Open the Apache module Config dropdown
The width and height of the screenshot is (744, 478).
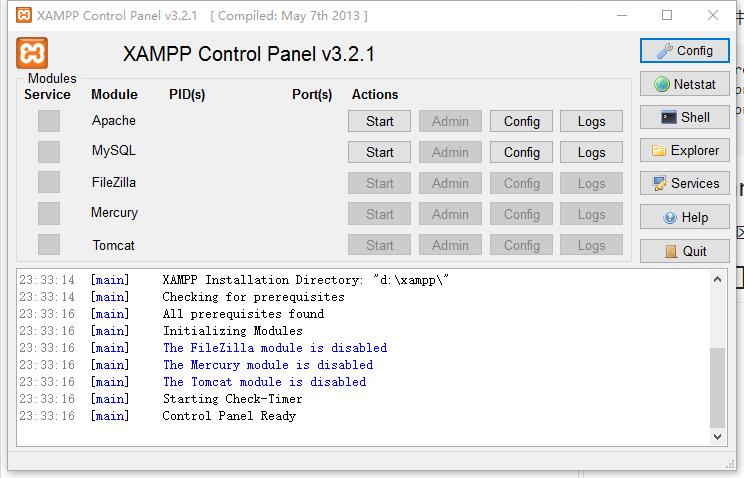click(x=521, y=122)
